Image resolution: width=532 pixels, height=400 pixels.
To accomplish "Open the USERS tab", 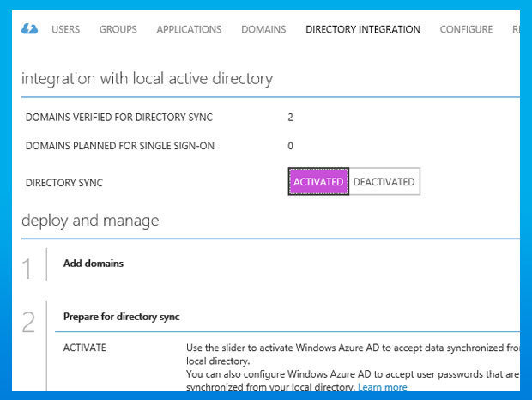I will [x=66, y=29].
